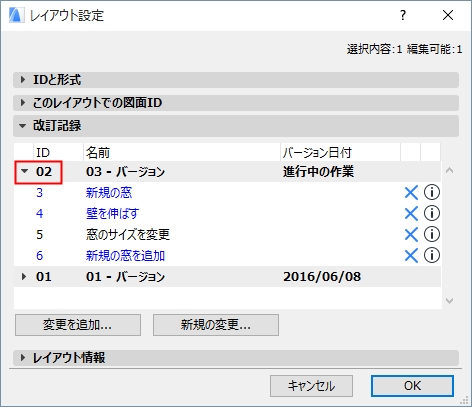Select the 壁を伸ばす change name
Image resolution: width=472 pixels, height=407 pixels.
112,214
